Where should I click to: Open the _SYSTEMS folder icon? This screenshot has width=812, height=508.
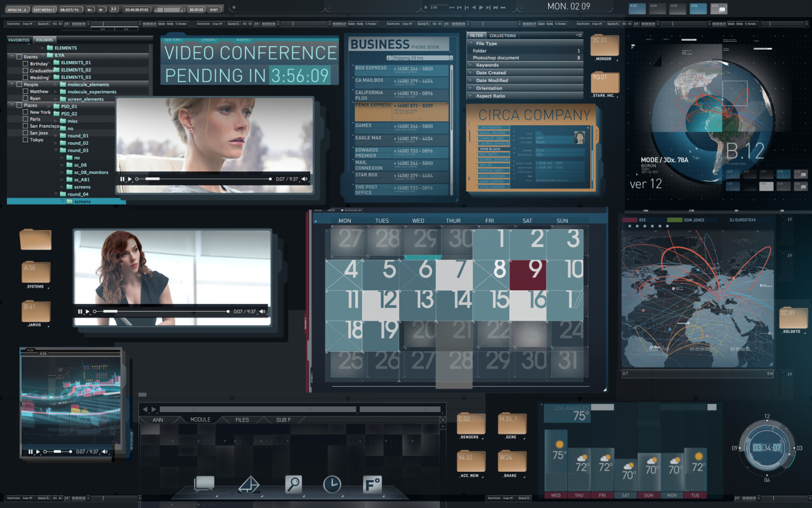click(36, 272)
